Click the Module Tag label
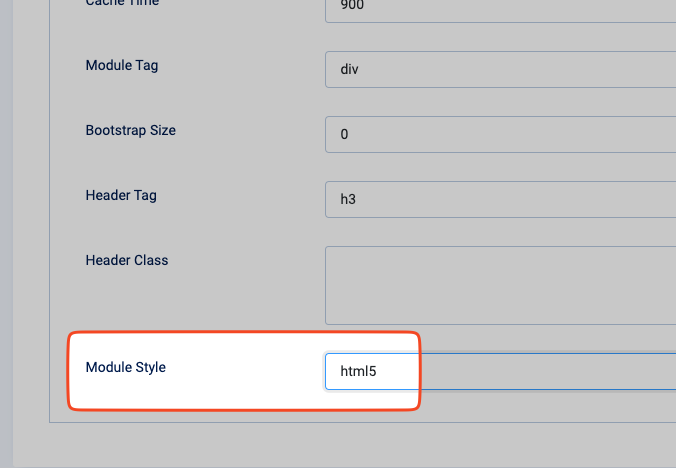The image size is (676, 468). tap(122, 65)
